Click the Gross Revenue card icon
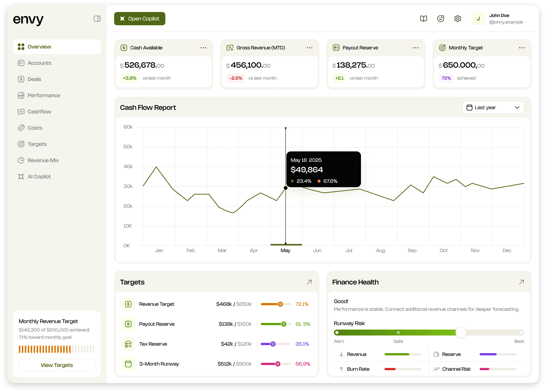546x392 pixels. (x=230, y=48)
